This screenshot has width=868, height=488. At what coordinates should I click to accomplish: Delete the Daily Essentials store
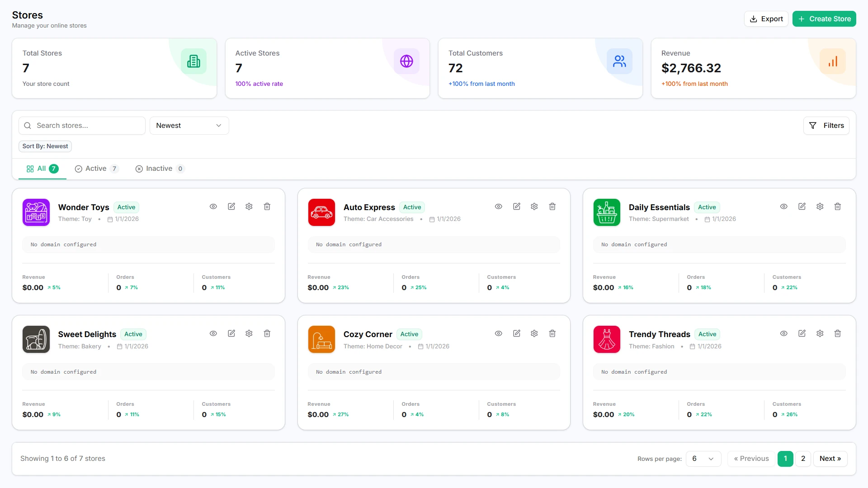838,206
